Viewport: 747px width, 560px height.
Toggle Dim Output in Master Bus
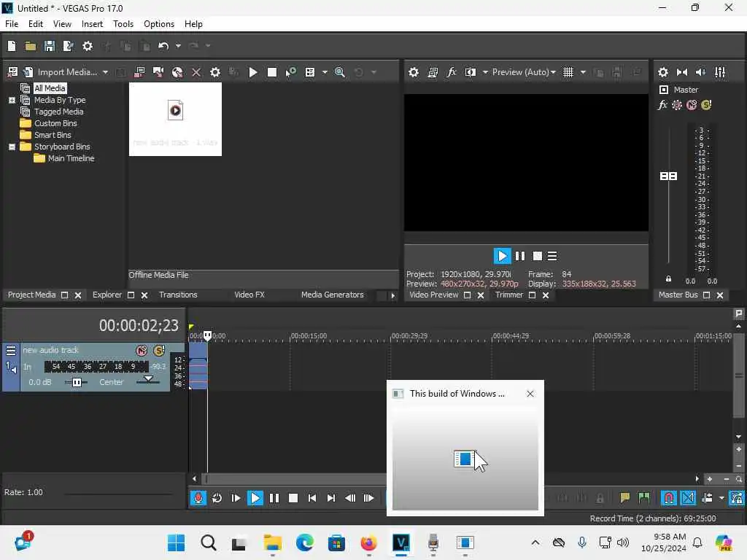[701, 72]
